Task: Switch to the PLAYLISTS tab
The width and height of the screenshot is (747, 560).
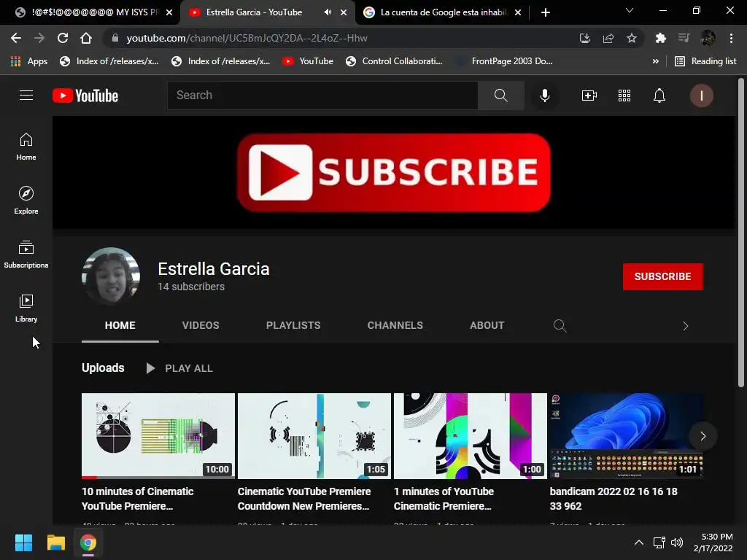Action: (293, 326)
